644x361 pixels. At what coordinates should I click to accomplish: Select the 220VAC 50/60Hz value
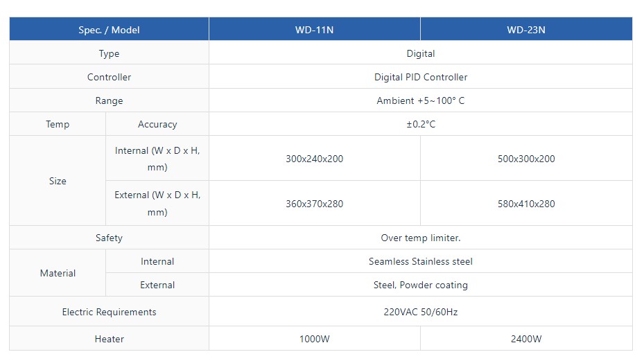tap(420, 312)
